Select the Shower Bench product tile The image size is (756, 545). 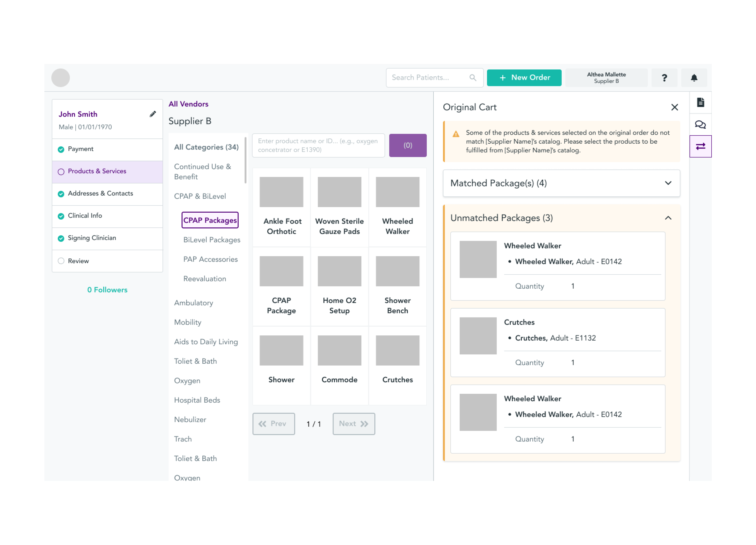click(397, 287)
